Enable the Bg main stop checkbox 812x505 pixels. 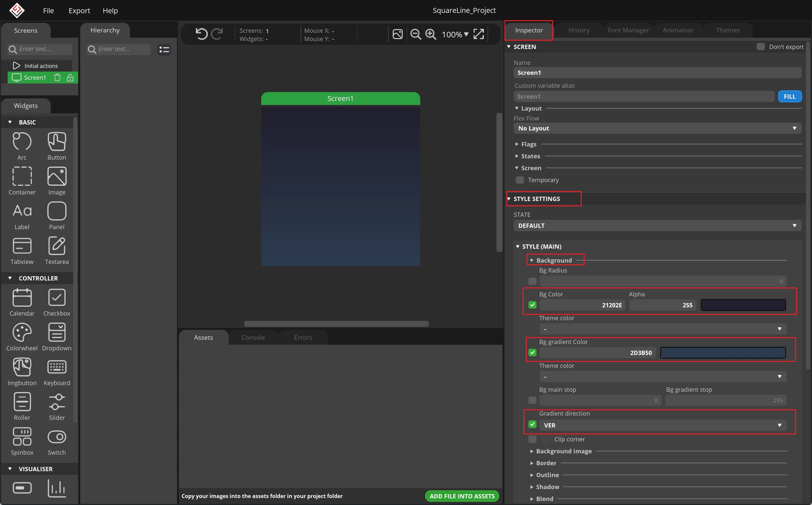coord(533,400)
